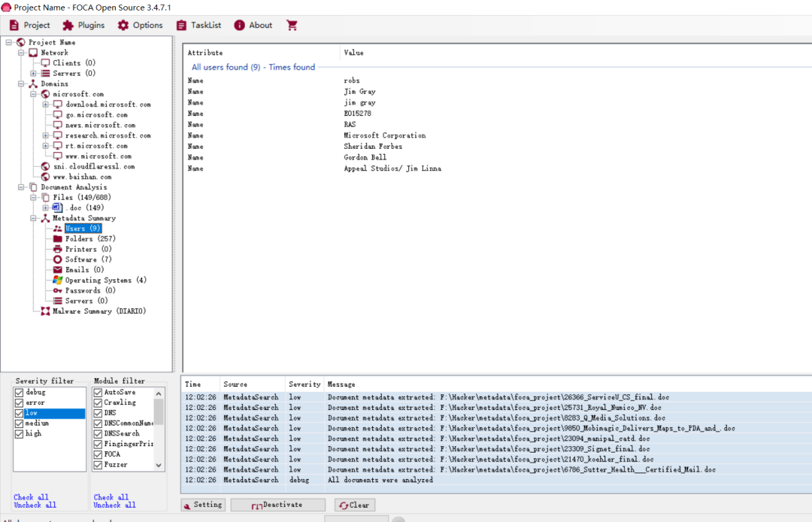Collapse the Document Analysis node

pyautogui.click(x=21, y=187)
